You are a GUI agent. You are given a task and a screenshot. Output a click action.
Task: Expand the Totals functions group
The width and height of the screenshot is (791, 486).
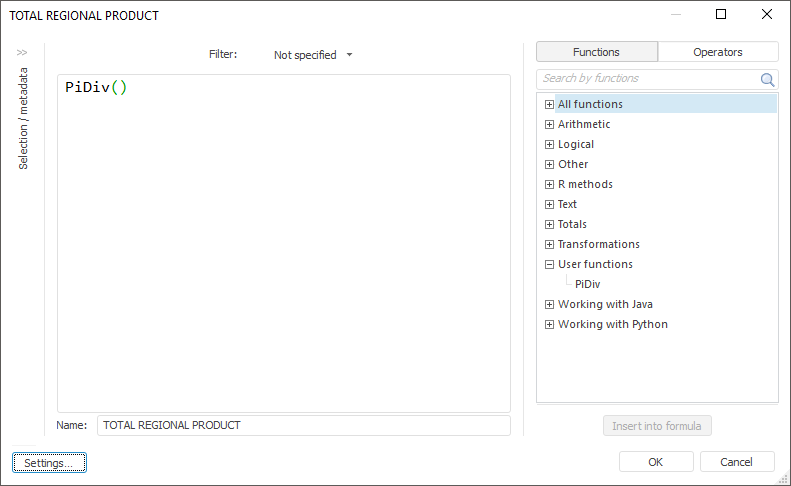pos(549,224)
